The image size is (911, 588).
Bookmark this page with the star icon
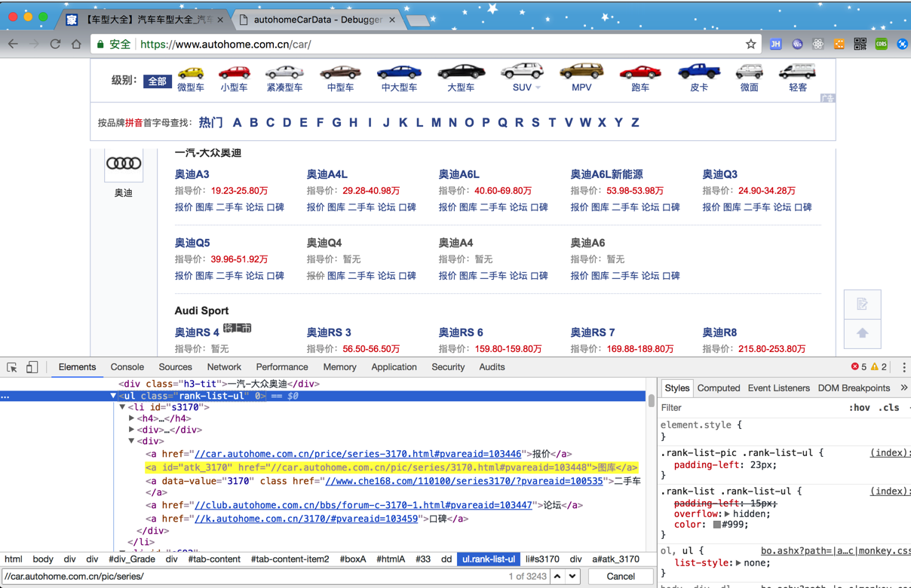[x=750, y=44]
